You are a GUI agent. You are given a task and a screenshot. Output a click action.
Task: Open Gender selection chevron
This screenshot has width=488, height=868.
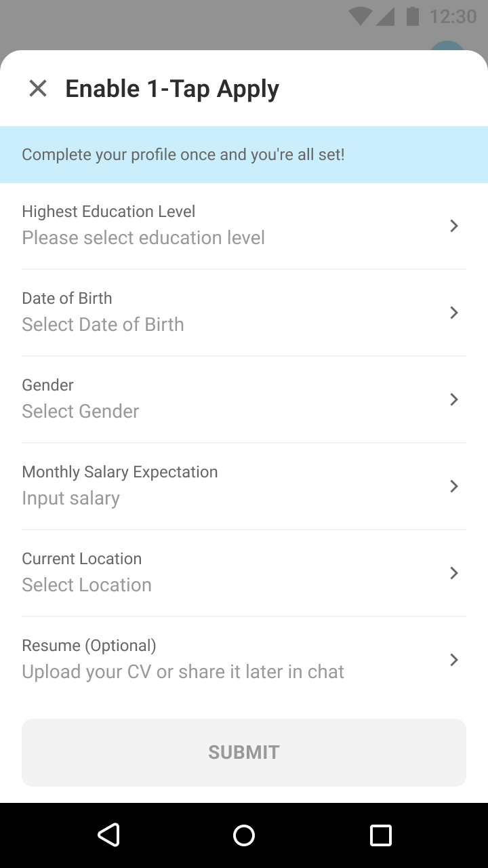click(x=454, y=399)
